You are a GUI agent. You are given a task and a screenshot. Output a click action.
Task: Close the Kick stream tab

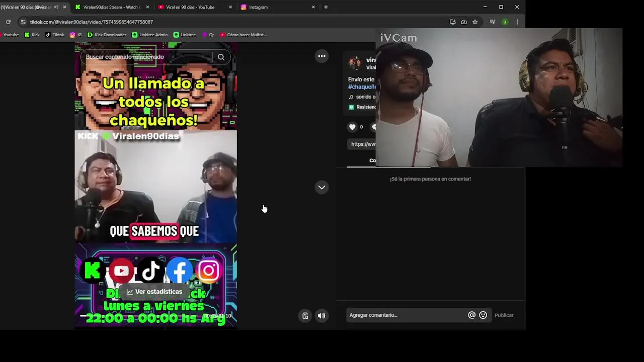click(147, 7)
